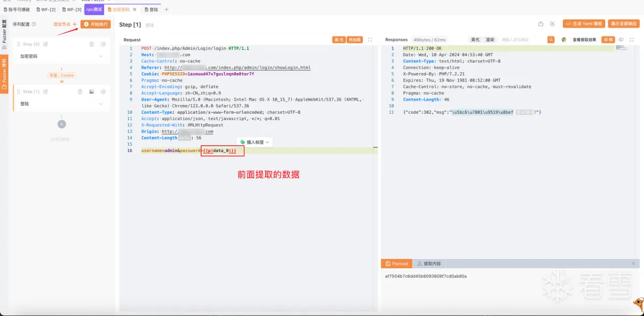Click the response minimap preview

click(x=621, y=48)
